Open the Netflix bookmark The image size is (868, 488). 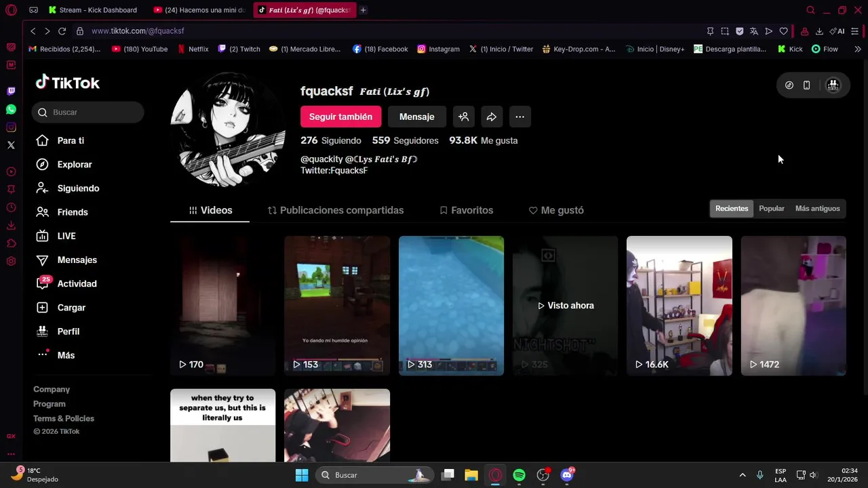[x=193, y=49]
